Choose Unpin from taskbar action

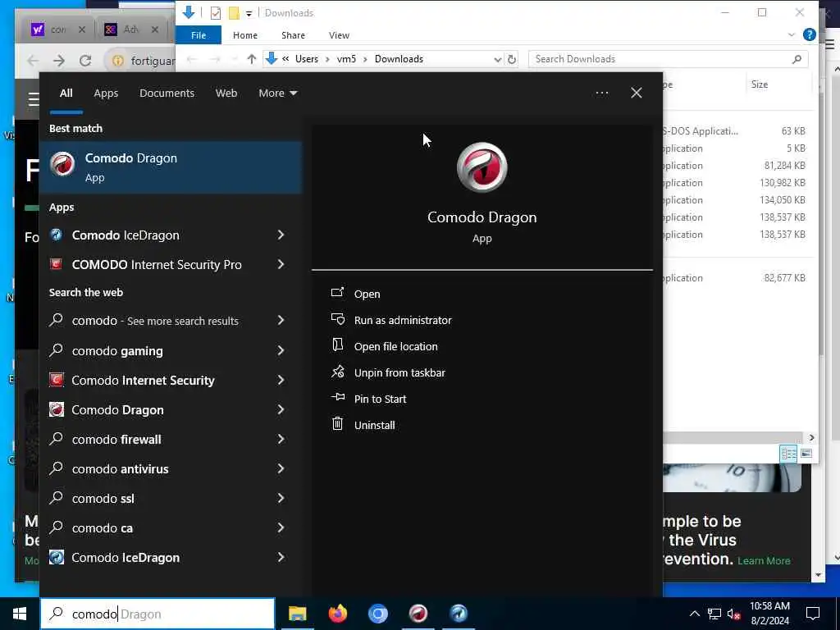[x=399, y=372]
